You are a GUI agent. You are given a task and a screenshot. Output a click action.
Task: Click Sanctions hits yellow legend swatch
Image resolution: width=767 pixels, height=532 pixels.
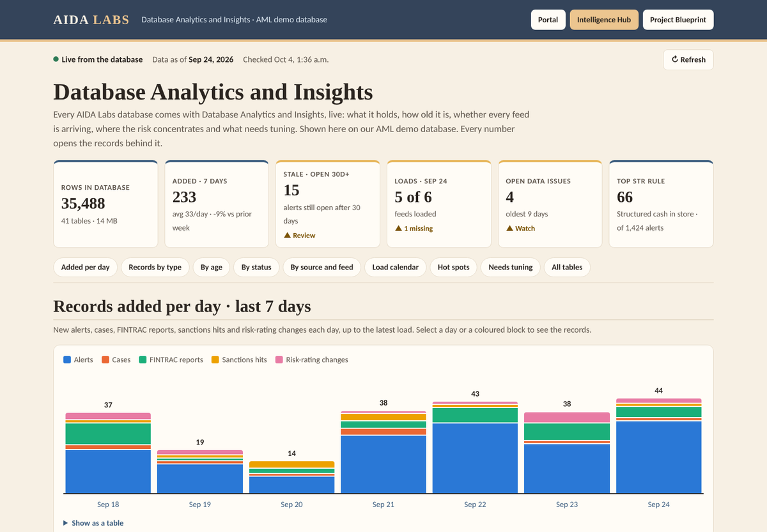(x=215, y=360)
